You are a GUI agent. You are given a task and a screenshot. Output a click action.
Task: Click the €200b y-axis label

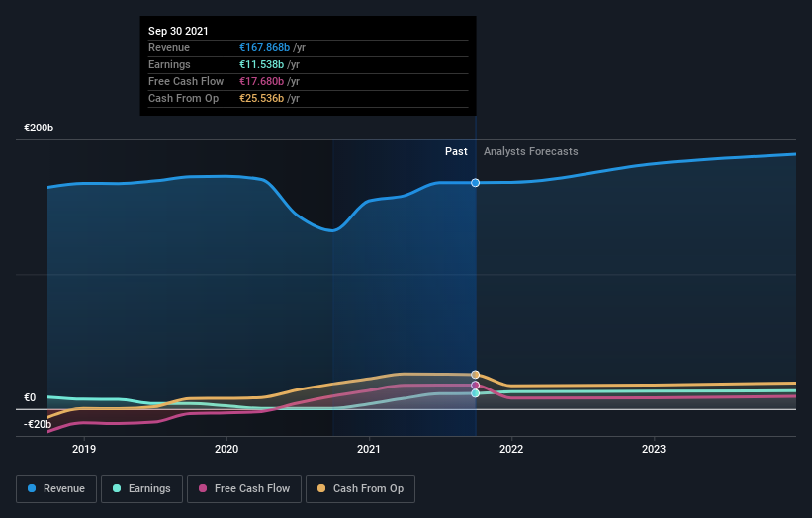click(39, 128)
